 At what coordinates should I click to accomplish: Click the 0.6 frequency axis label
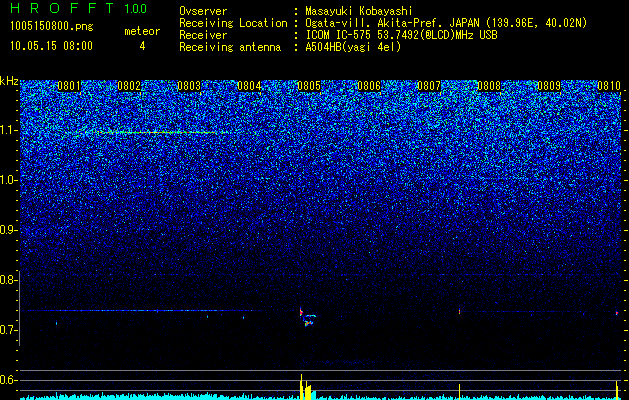point(9,380)
